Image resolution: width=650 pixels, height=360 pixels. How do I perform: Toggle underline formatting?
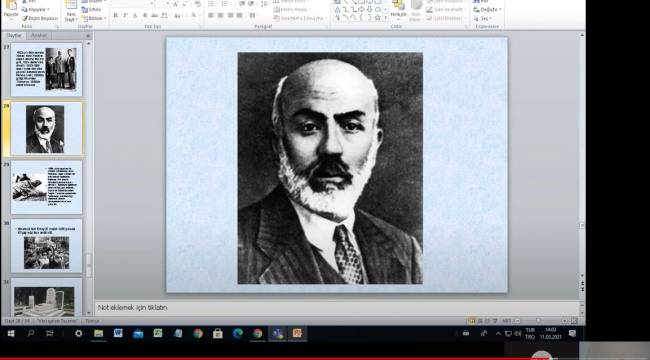[135, 15]
